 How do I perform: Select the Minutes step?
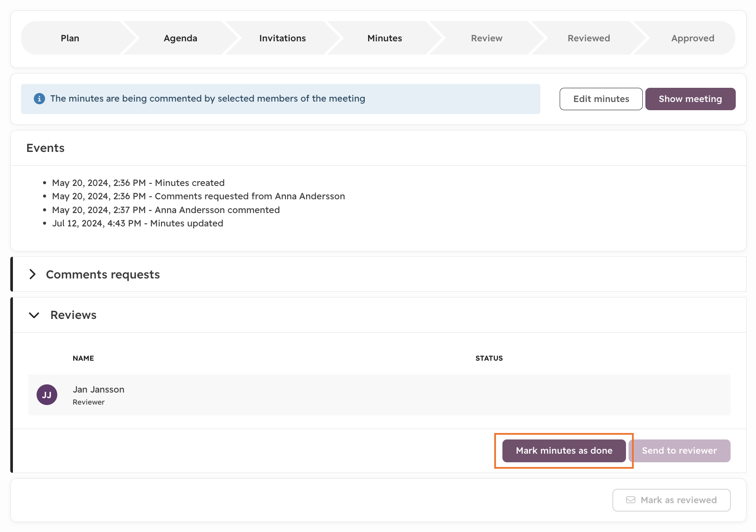[x=384, y=38]
